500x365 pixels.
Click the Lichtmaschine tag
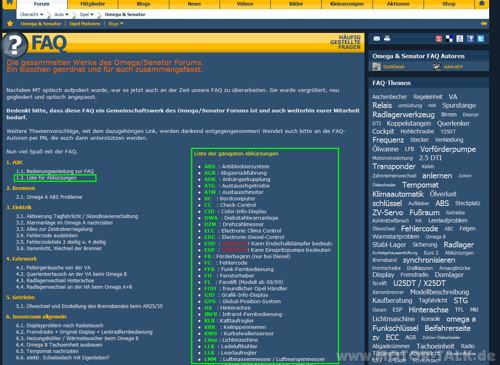393,319
